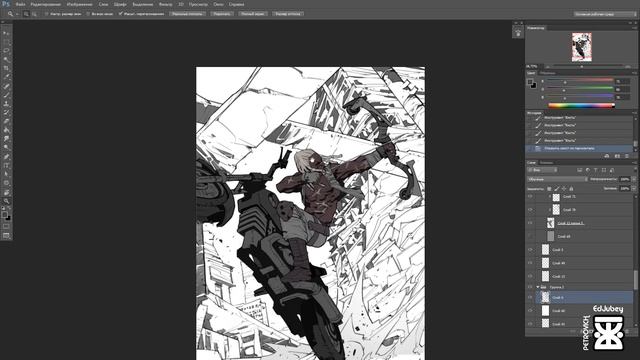
Task: Toggle eye of selected layer in group
Action: [x=530, y=298]
